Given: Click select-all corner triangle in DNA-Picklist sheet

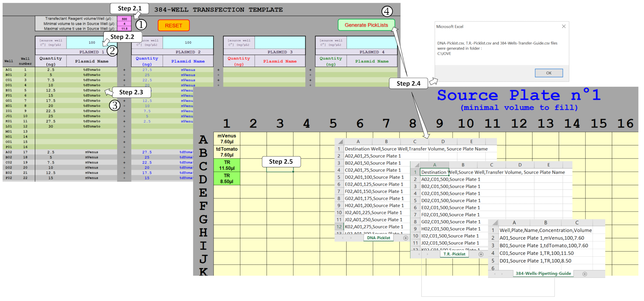Looking at the screenshot, I should click(340, 142).
